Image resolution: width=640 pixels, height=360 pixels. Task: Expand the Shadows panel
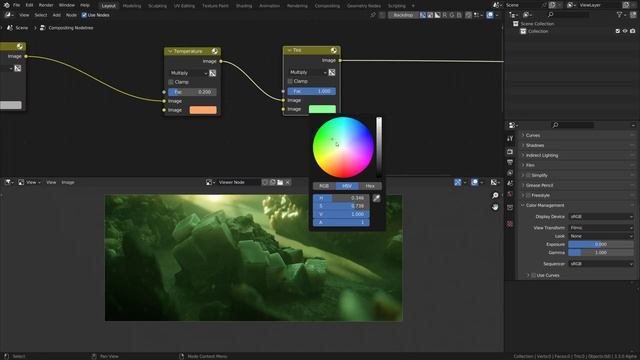(535, 145)
